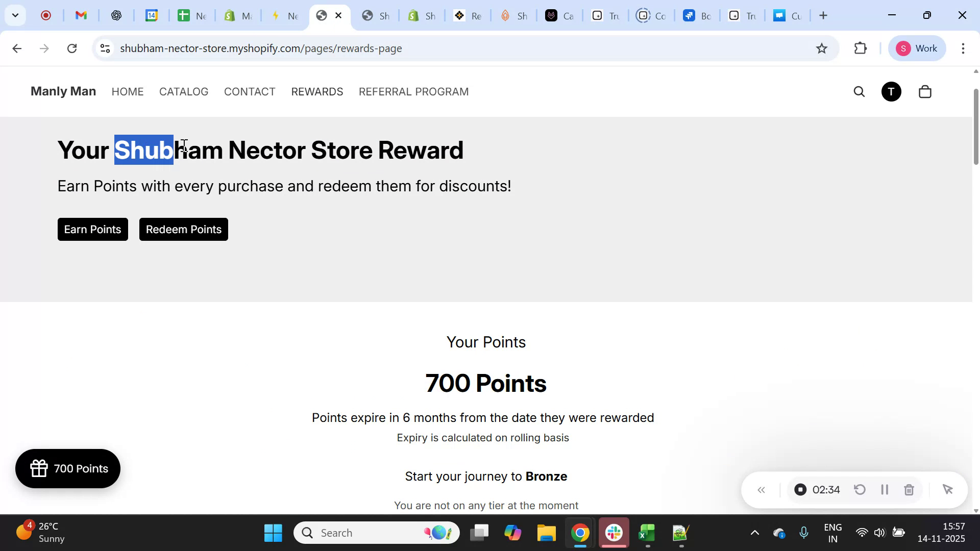Screen dimensions: 980x551
Task: Go to REFERRAL PROGRAM page
Action: pyautogui.click(x=413, y=92)
